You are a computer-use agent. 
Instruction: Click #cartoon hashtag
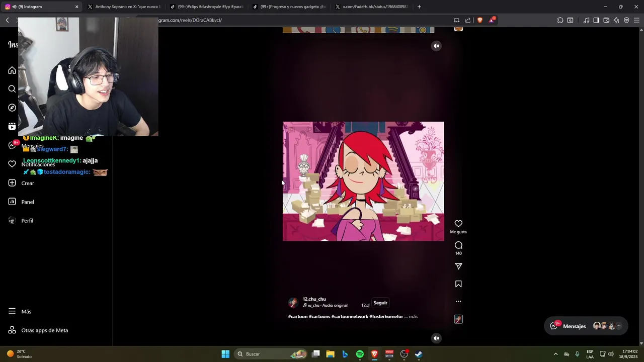(x=298, y=317)
